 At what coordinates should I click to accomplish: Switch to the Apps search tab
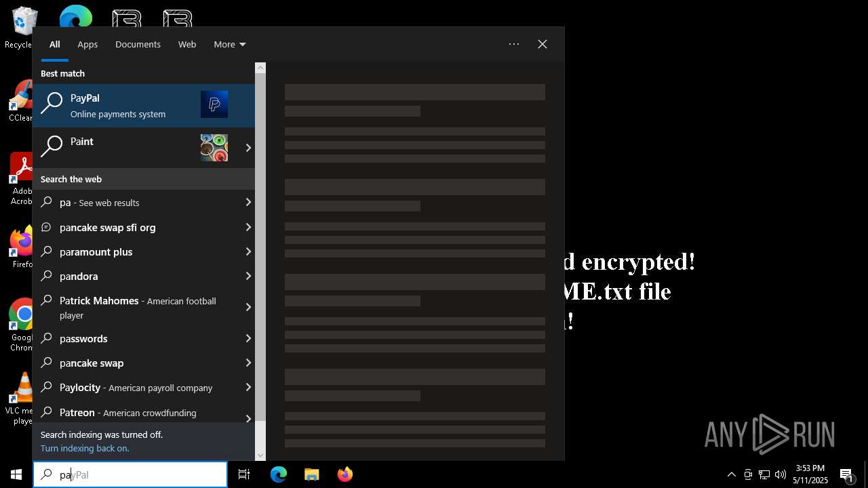[87, 44]
